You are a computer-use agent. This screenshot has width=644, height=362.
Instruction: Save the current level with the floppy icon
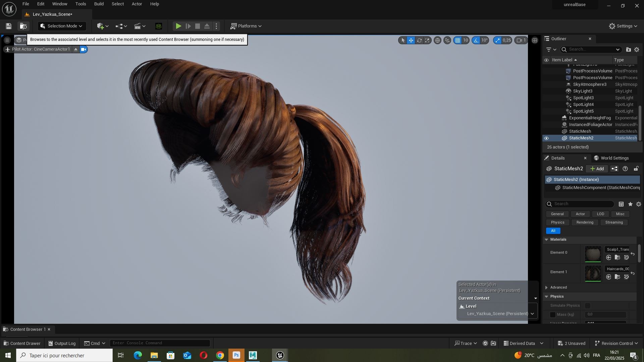tap(9, 26)
